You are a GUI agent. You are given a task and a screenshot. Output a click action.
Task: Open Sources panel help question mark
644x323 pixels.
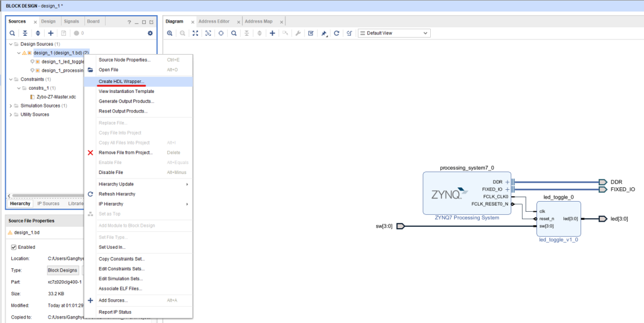(129, 22)
